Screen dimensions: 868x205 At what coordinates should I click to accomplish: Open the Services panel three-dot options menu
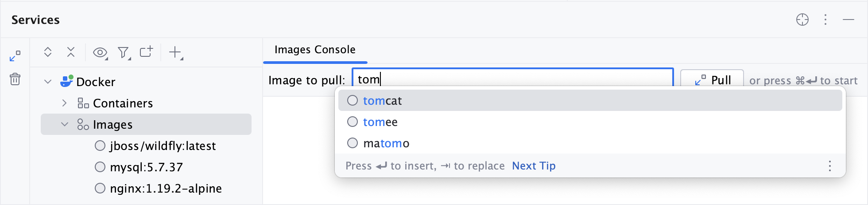click(825, 20)
